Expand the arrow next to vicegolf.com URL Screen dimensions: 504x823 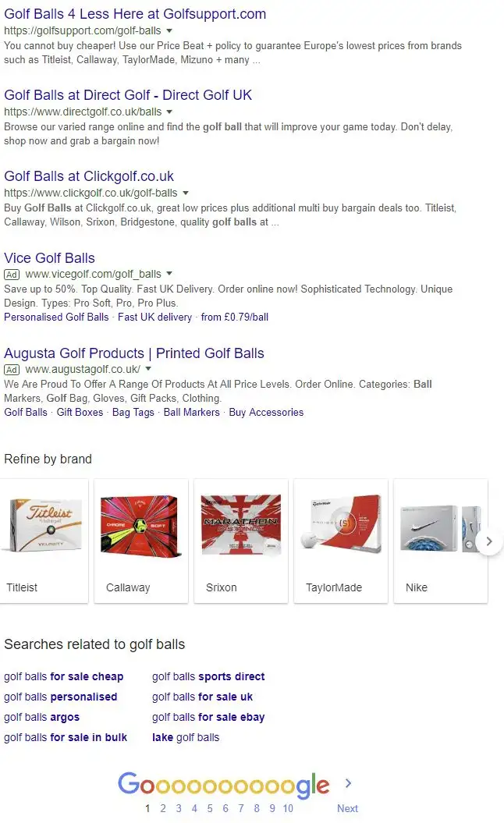169,274
